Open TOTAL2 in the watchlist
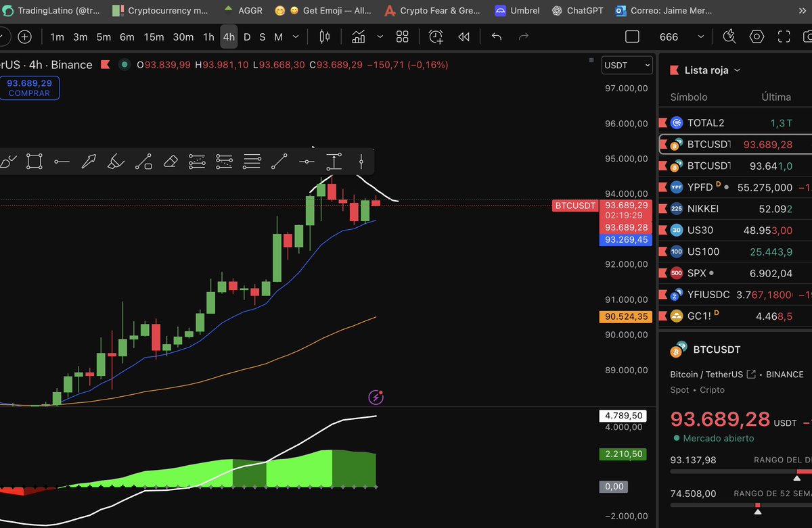Image resolution: width=812 pixels, height=528 pixels. (x=735, y=123)
